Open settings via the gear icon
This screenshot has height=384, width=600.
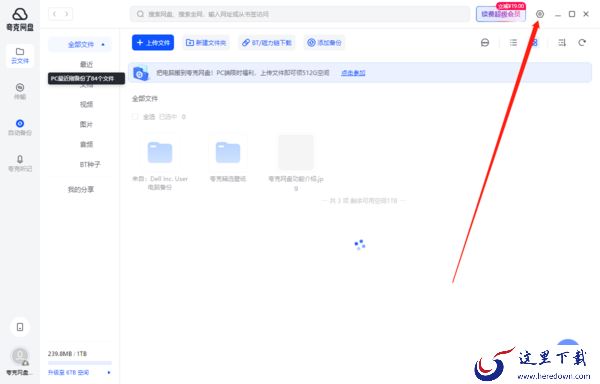(540, 14)
